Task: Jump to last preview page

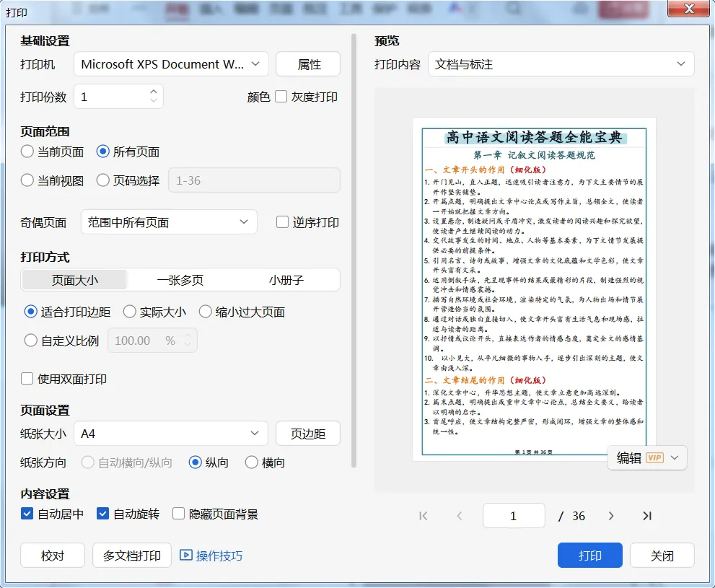Action: [647, 516]
